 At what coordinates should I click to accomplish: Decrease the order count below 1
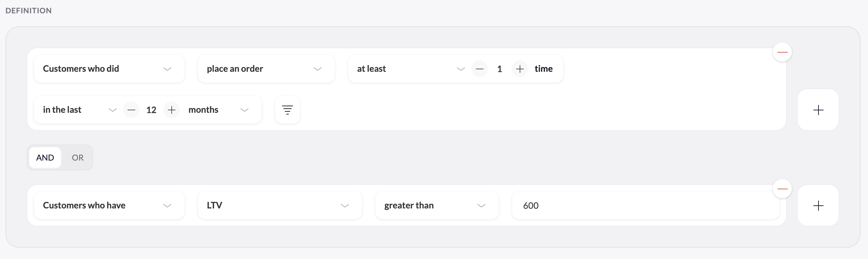pos(479,69)
